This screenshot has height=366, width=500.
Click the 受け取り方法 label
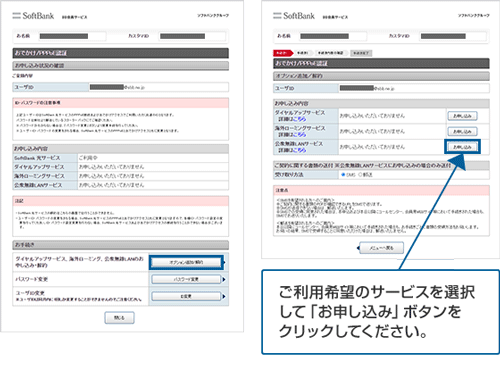coord(289,175)
